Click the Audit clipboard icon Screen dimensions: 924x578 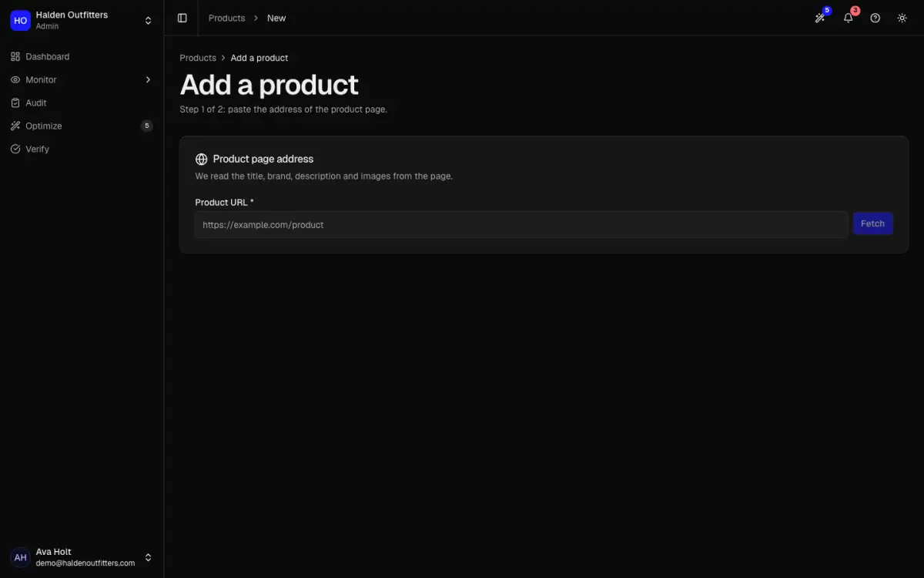pyautogui.click(x=15, y=102)
